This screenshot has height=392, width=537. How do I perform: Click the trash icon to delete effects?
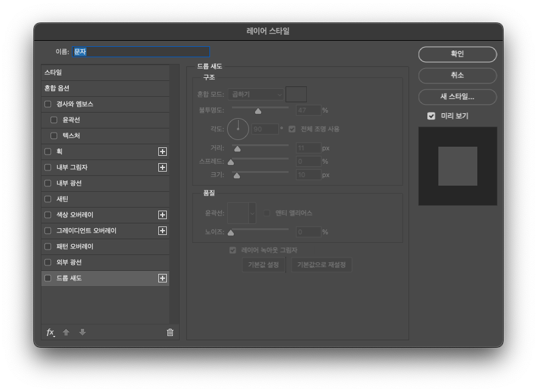170,332
